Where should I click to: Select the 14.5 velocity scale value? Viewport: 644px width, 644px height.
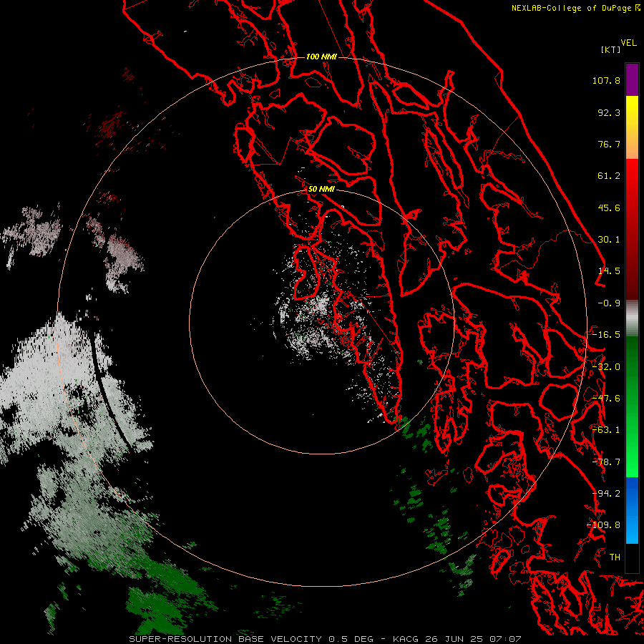[609, 271]
